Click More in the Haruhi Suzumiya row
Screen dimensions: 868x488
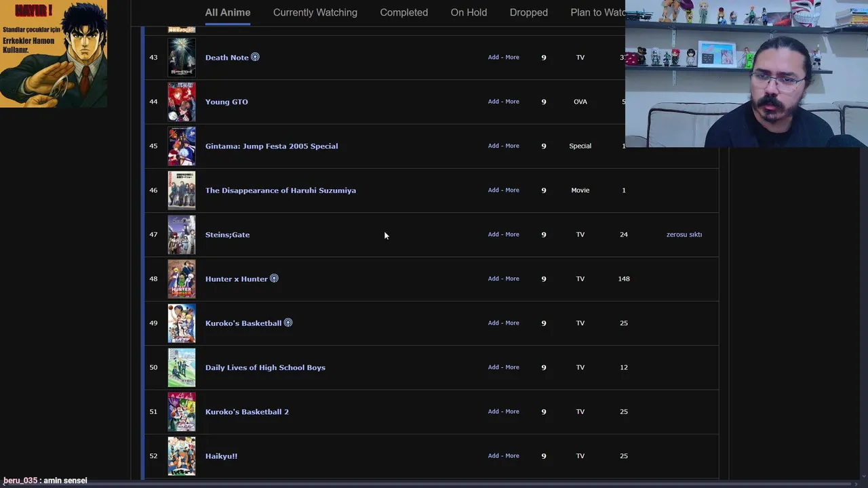[x=513, y=190]
